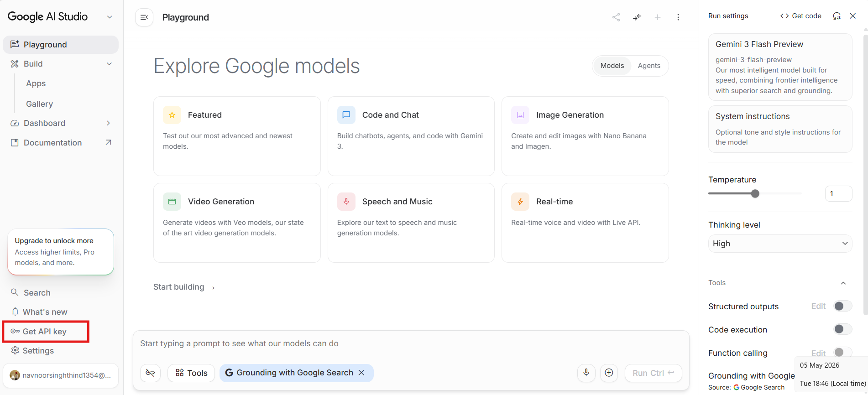
Task: Click the Documentation external link arrow
Action: (x=108, y=143)
